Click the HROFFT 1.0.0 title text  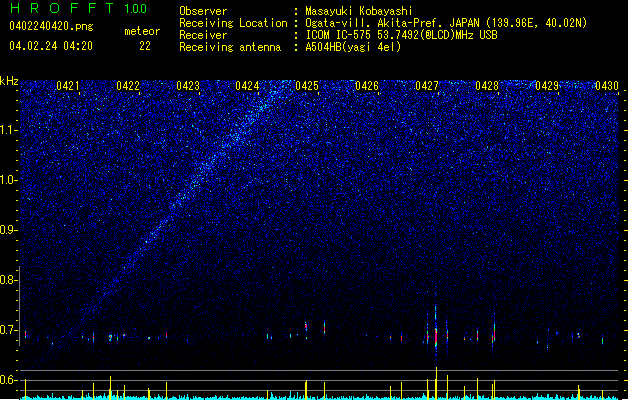point(78,8)
